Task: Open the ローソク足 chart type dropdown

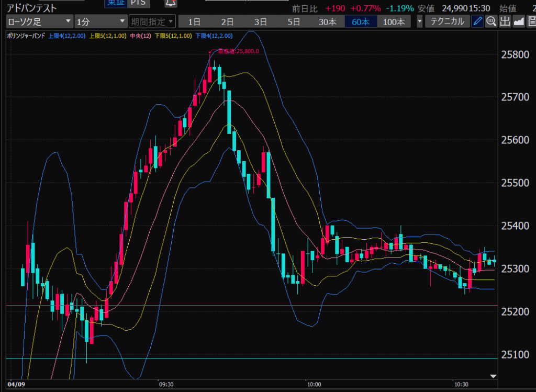Action: [x=40, y=21]
